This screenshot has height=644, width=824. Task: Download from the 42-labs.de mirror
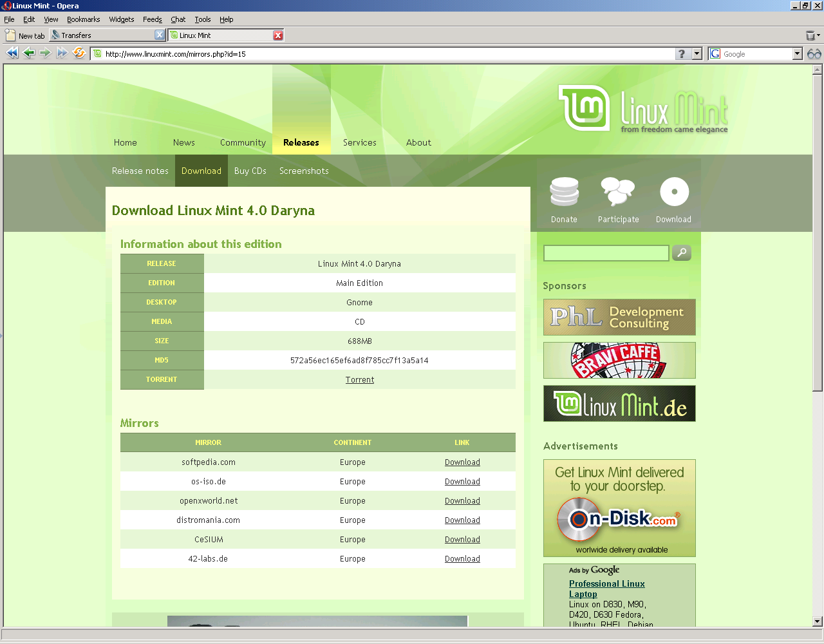click(x=462, y=559)
